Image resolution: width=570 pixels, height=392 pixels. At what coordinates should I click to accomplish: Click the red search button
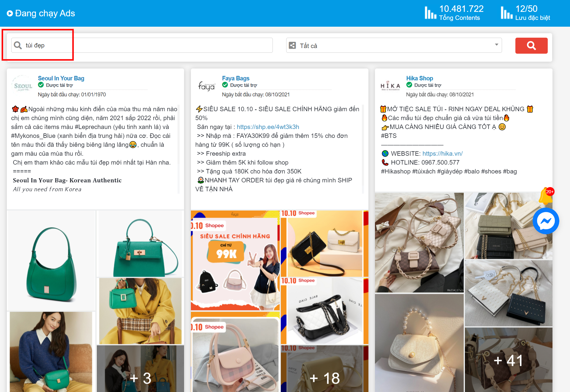pyautogui.click(x=531, y=45)
